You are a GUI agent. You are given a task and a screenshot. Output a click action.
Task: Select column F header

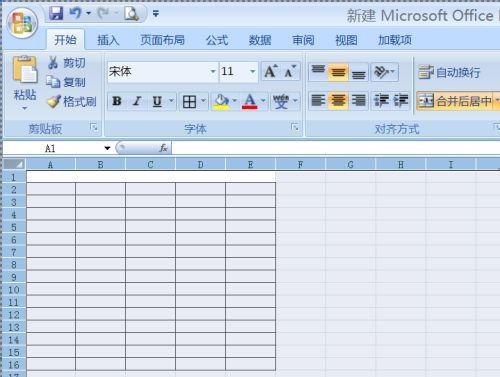[300, 165]
